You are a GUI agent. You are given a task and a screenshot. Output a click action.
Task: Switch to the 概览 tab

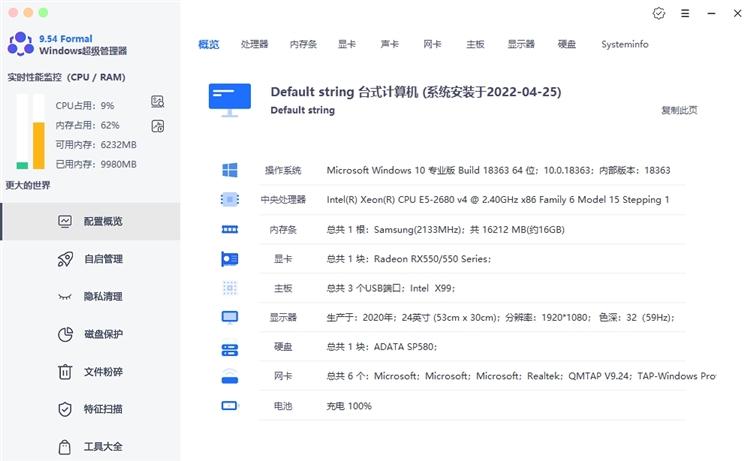(209, 44)
